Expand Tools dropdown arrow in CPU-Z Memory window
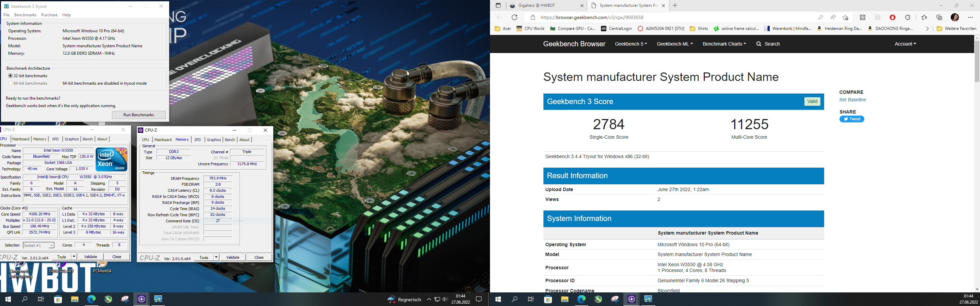The height and width of the screenshot is (306, 980). click(216, 257)
